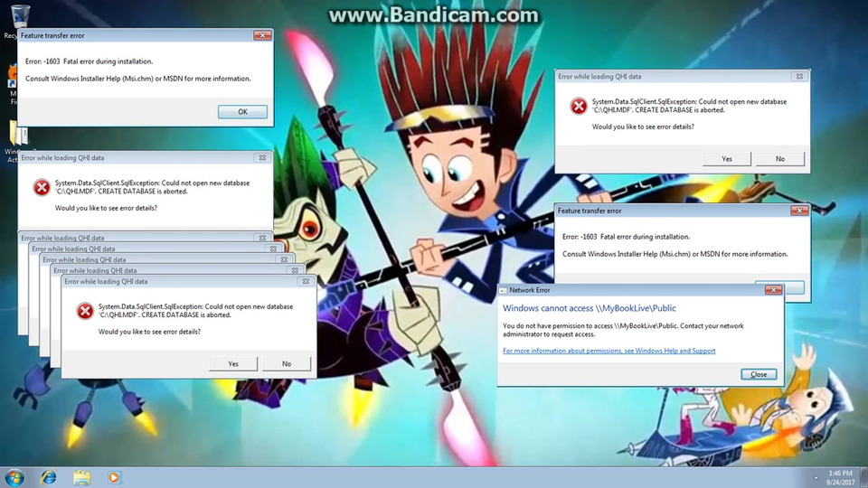Click 'Error: -1603 Fatal error' text in top-left dialog
Screen dimensions: 868x488
point(90,61)
